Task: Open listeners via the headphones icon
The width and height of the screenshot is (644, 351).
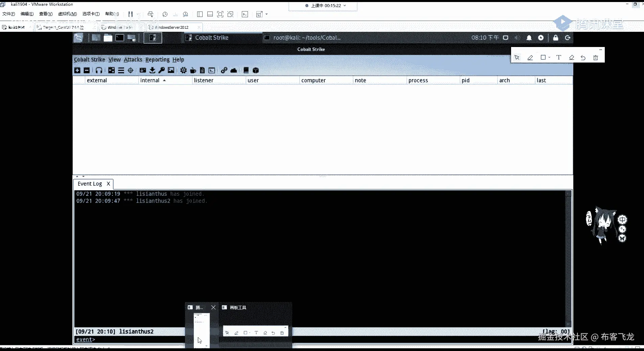Action: [99, 70]
